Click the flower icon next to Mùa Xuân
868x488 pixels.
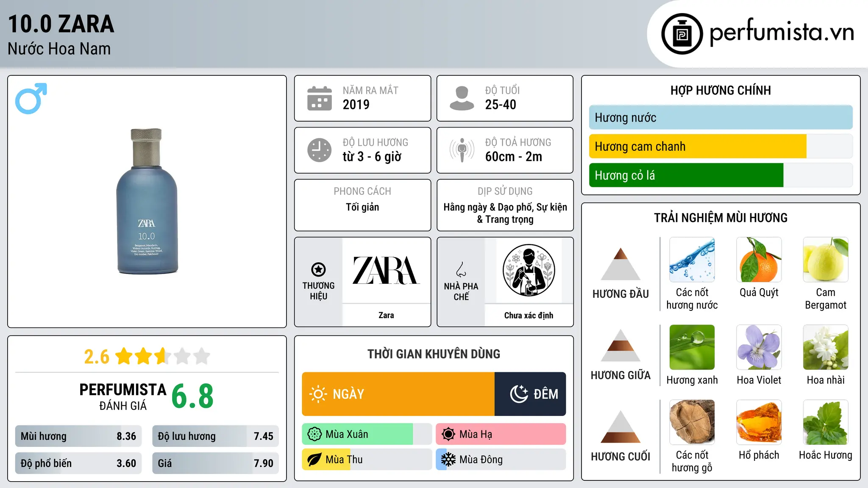pyautogui.click(x=314, y=434)
